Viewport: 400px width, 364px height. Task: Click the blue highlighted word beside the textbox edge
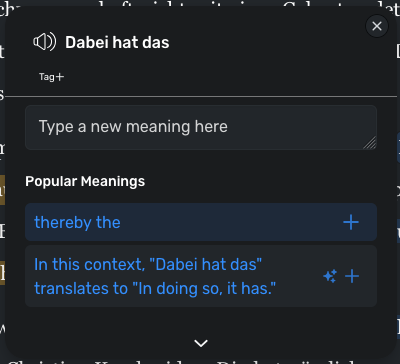(398, 146)
